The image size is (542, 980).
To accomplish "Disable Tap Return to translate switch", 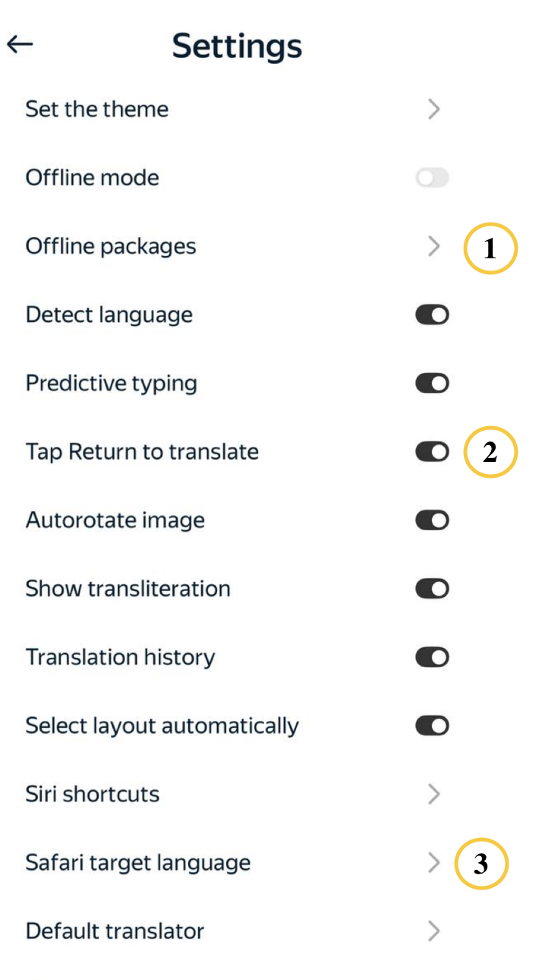I will pos(432,452).
